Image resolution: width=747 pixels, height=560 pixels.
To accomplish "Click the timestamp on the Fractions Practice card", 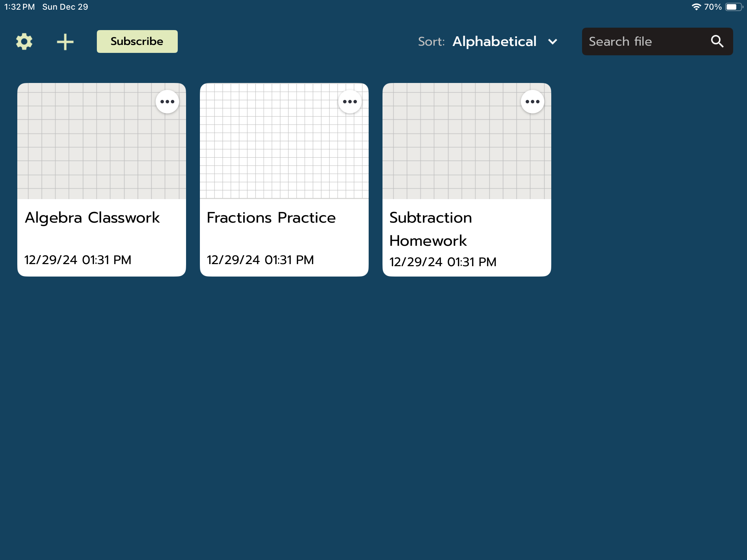I will click(x=260, y=260).
